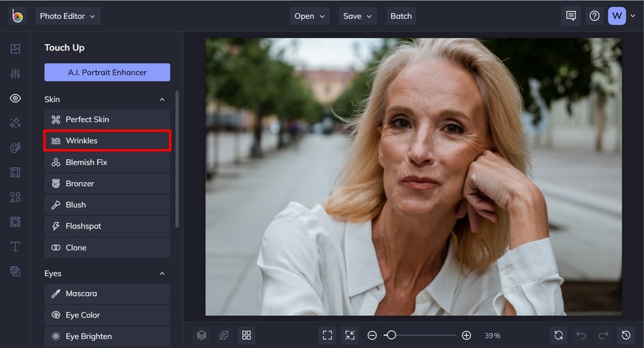Open the history clock icon
The image size is (644, 348).
tap(626, 335)
